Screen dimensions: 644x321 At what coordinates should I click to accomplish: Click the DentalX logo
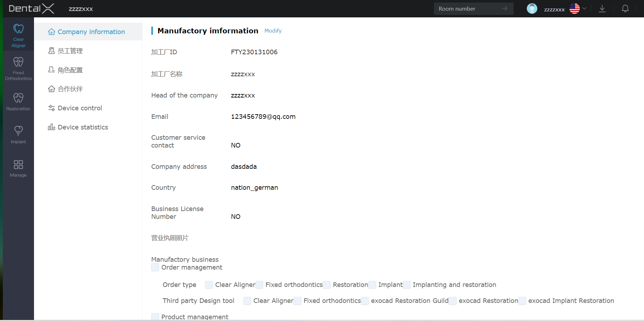(31, 9)
